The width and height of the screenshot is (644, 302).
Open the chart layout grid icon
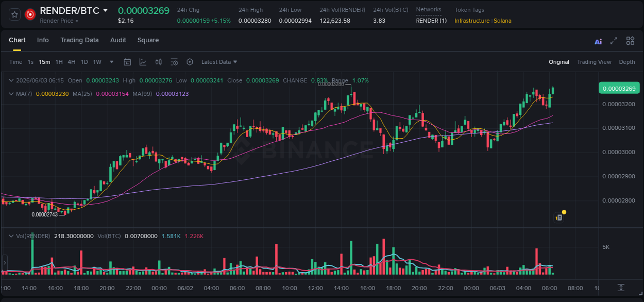[x=630, y=41]
